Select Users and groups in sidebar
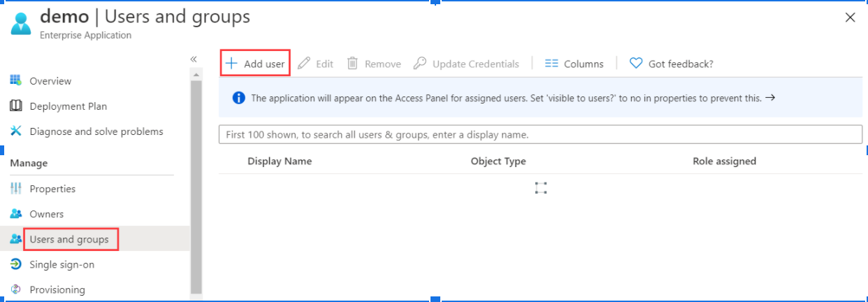The image size is (868, 302). pyautogui.click(x=71, y=239)
